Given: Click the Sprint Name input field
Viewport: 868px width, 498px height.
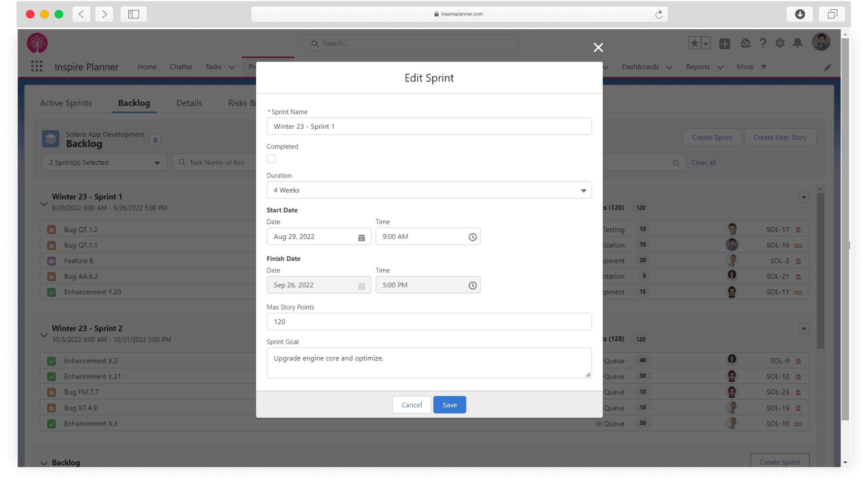Looking at the screenshot, I should (x=429, y=126).
